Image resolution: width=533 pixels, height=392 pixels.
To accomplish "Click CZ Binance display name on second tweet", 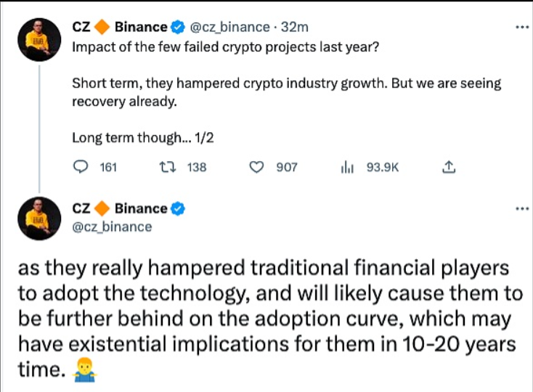I will 120,208.
